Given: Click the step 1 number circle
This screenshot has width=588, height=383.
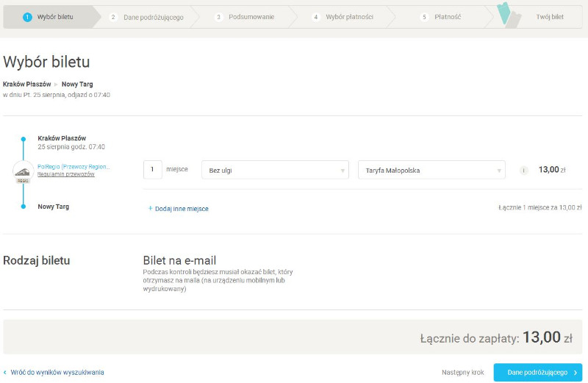Looking at the screenshot, I should 27,17.
